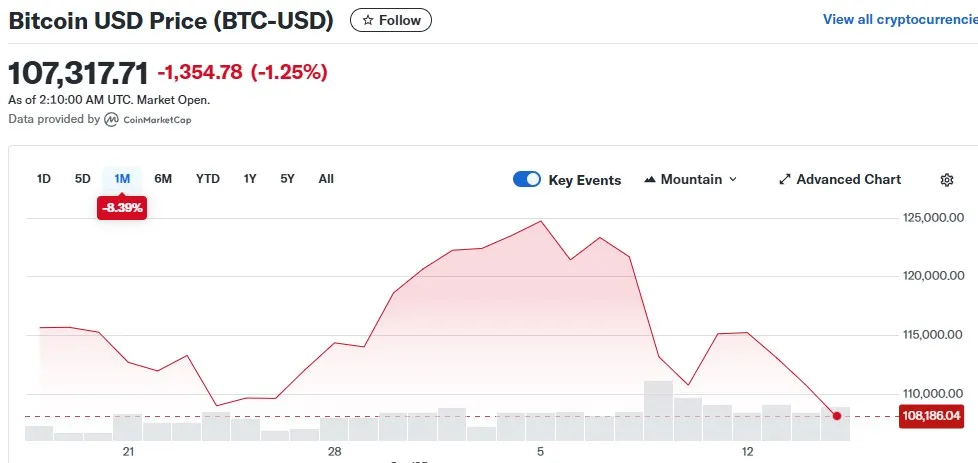Select the 5D time range
Screen dimensions: 978x463
coord(83,179)
